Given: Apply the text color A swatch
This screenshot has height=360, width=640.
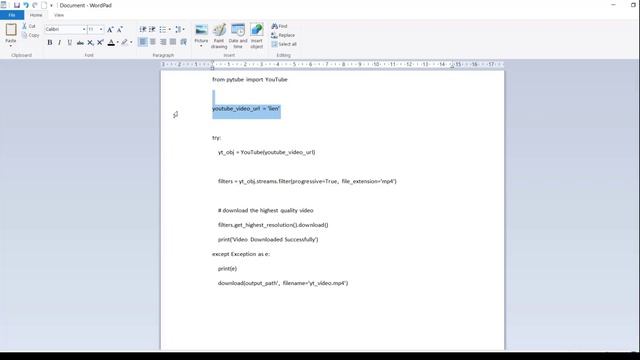Looking at the screenshot, I should (x=111, y=42).
